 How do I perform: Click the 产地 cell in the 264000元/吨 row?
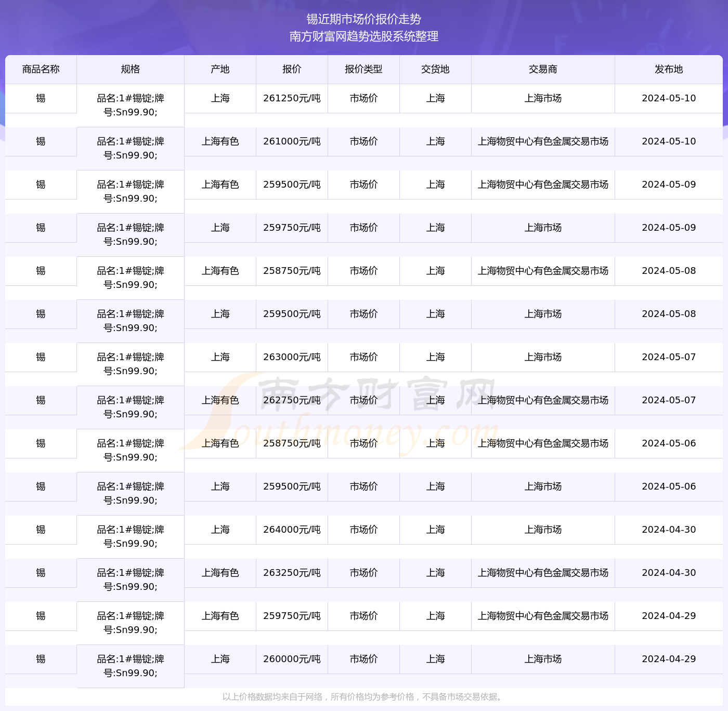coord(220,530)
